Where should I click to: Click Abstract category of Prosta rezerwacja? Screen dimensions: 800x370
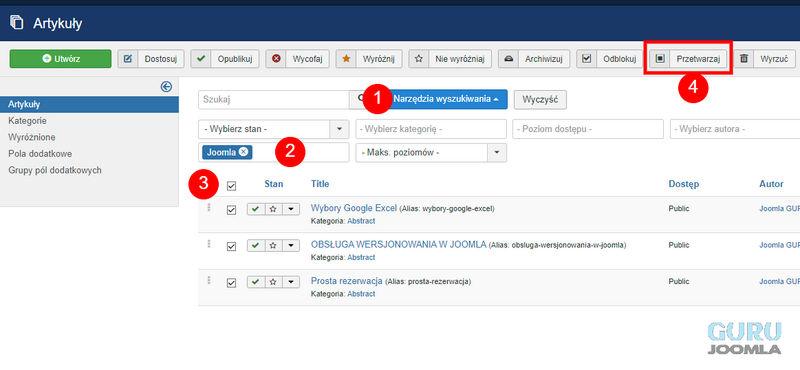(361, 294)
